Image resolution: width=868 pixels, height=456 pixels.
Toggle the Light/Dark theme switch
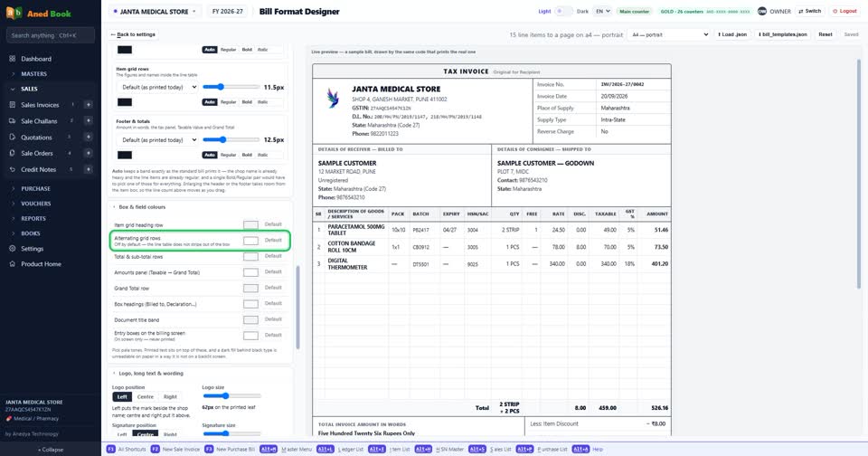pyautogui.click(x=563, y=11)
